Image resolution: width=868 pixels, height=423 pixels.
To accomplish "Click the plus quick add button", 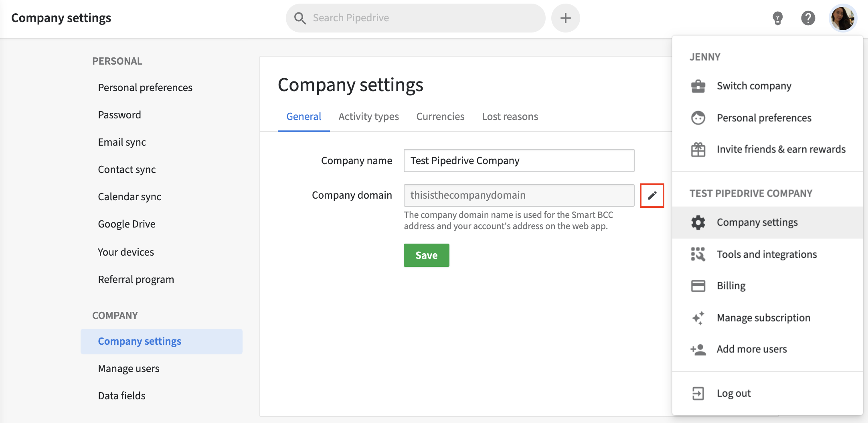I will 565,18.
